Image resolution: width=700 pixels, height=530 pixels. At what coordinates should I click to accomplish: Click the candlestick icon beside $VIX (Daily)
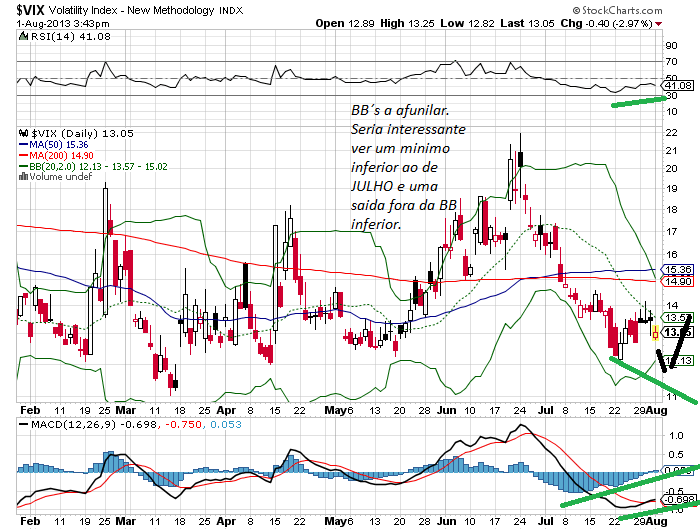coord(23,134)
